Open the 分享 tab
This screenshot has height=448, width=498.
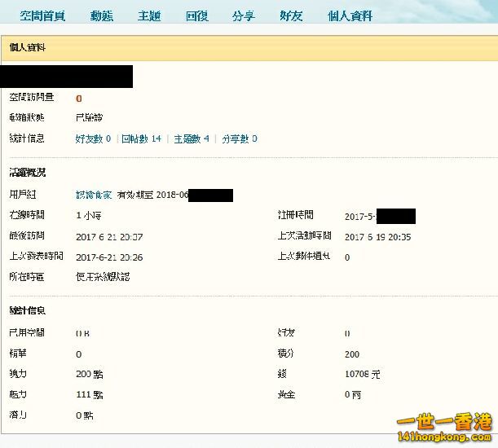point(244,15)
